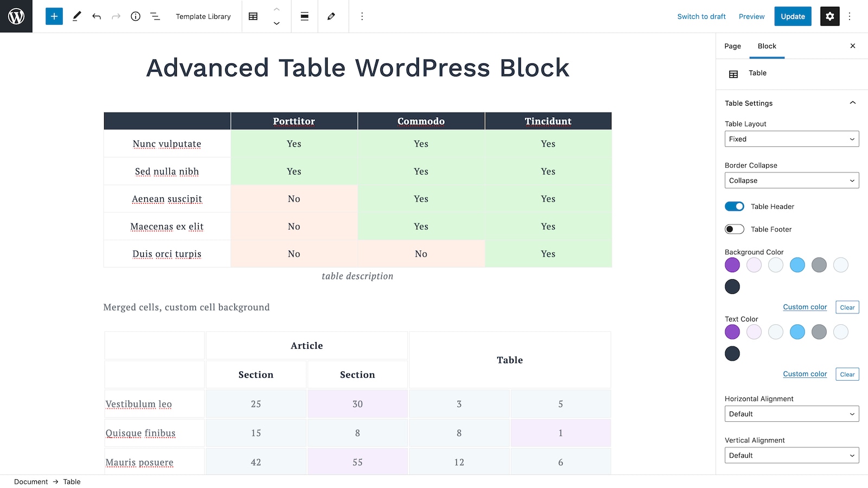Open the Border Collapse dropdown
This screenshot has width=868, height=488.
[x=792, y=181]
